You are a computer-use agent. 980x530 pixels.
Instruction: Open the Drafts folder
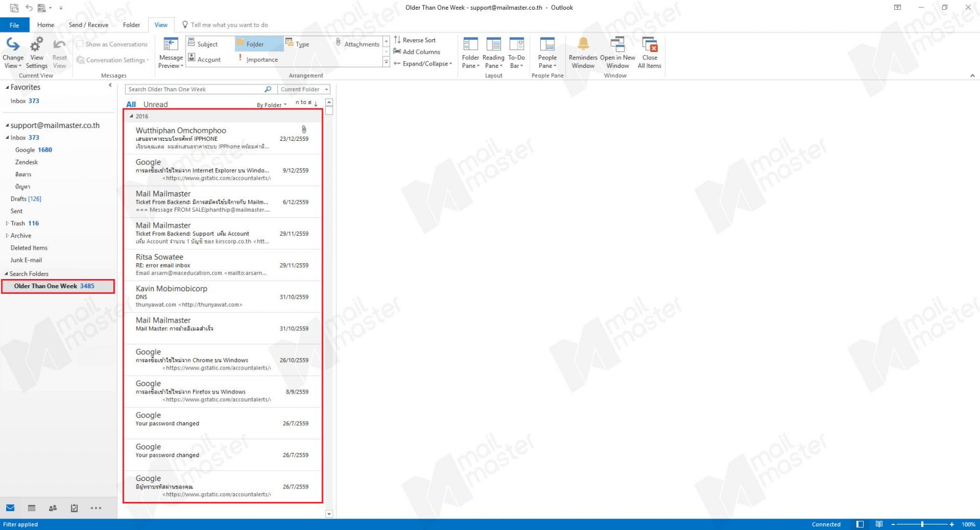point(26,199)
